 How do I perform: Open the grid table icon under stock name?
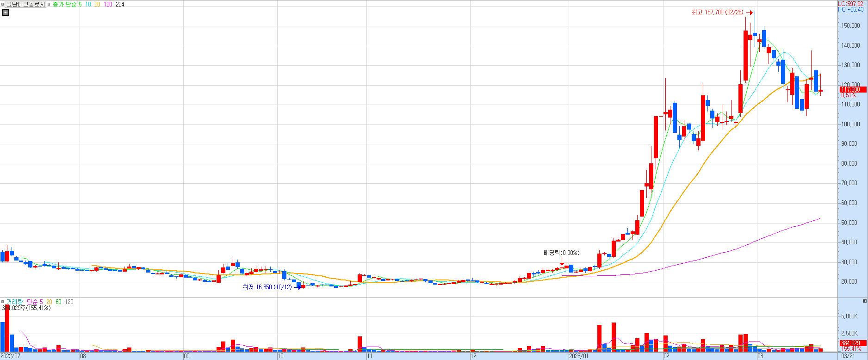[x=6, y=12]
